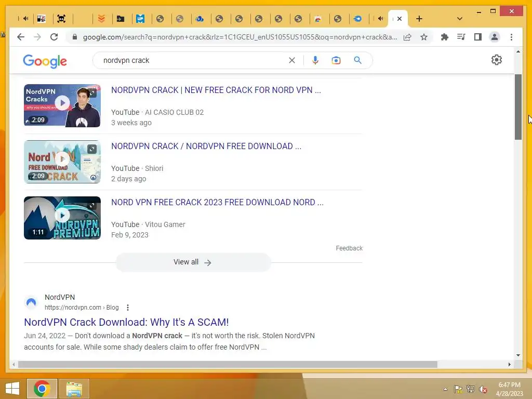Screen dimensions: 532x399
Task: Click Chrome in the taskbar
Action: pos(42,389)
